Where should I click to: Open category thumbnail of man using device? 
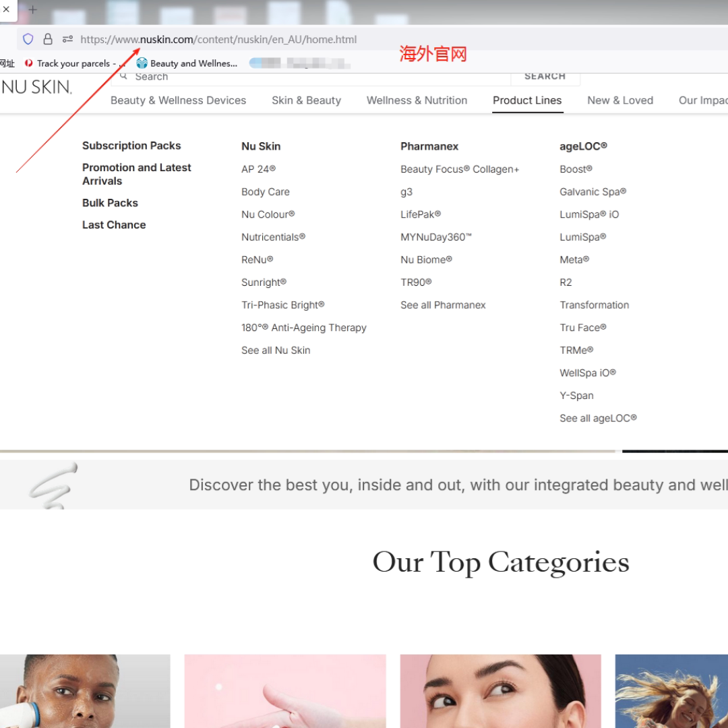click(85, 691)
